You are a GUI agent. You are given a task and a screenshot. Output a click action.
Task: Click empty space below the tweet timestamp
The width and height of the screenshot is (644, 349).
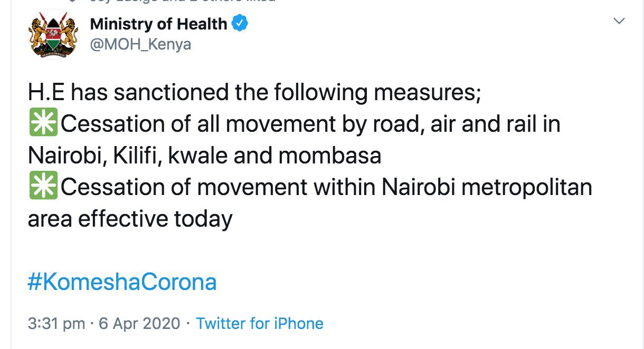tap(317, 341)
